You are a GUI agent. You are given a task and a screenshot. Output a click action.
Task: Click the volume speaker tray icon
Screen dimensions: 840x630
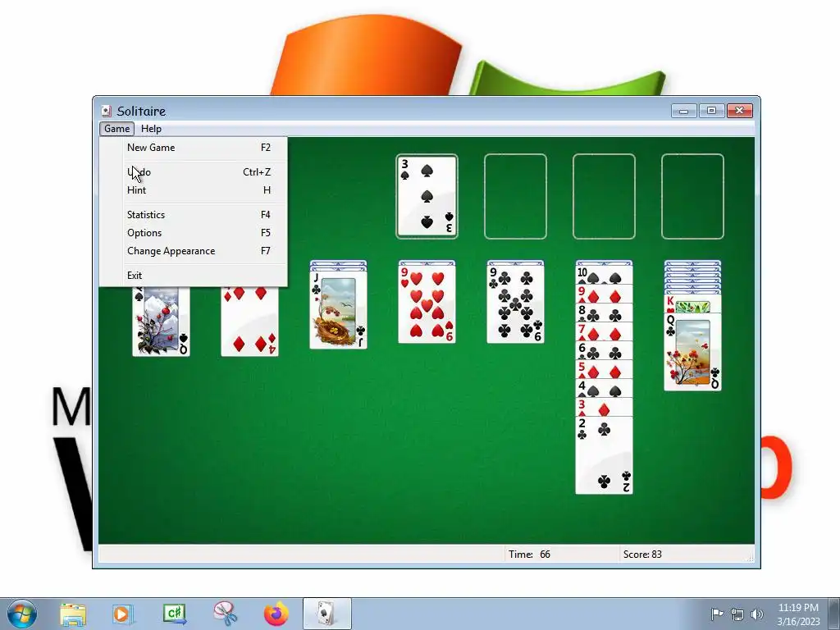click(757, 614)
